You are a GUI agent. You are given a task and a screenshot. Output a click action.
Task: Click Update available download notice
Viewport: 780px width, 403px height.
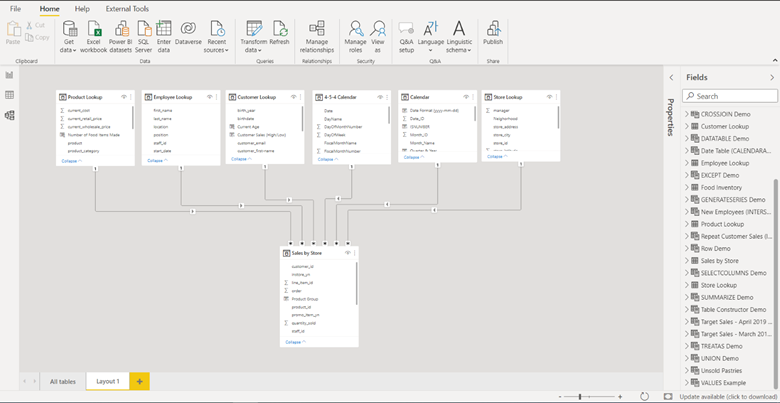[728, 397]
